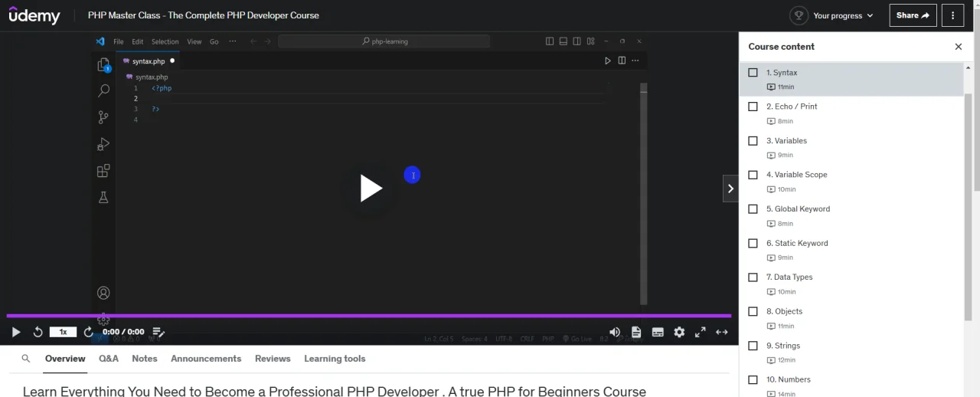The width and height of the screenshot is (980, 397).
Task: Click the Udemy logo
Action: (34, 15)
